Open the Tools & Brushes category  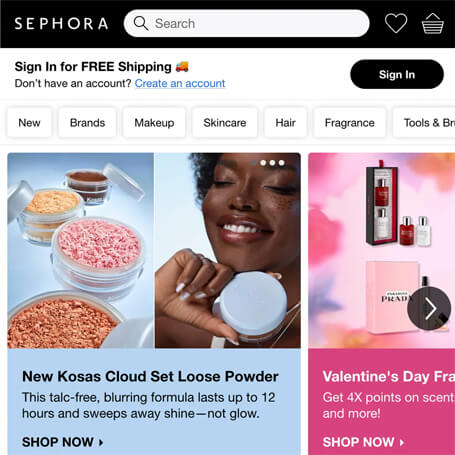click(x=424, y=123)
